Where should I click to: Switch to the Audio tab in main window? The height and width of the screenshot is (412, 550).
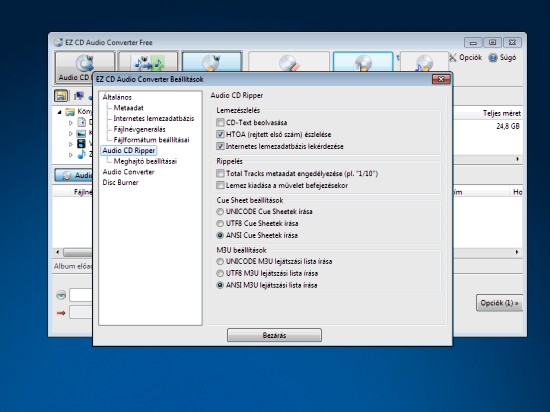pos(74,175)
